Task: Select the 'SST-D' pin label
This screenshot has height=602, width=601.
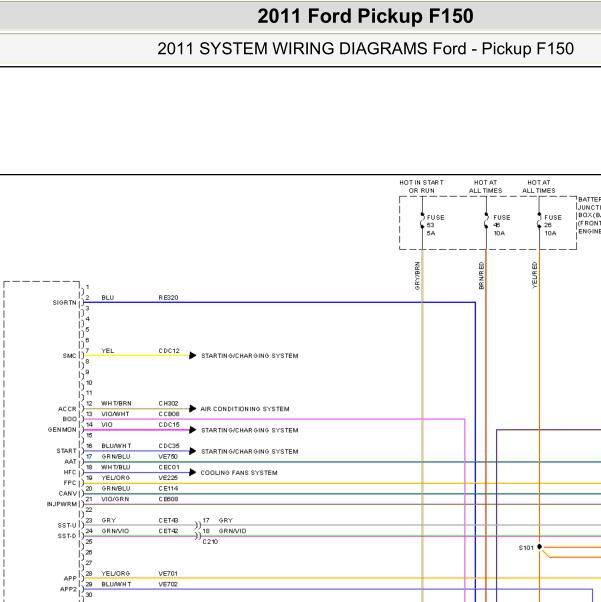Action: pyautogui.click(x=67, y=536)
